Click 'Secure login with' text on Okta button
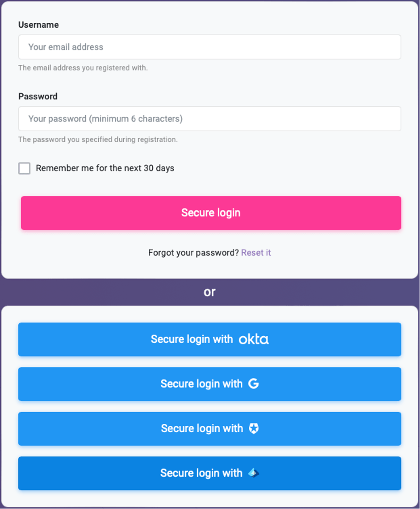Image resolution: width=420 pixels, height=509 pixels. point(192,339)
